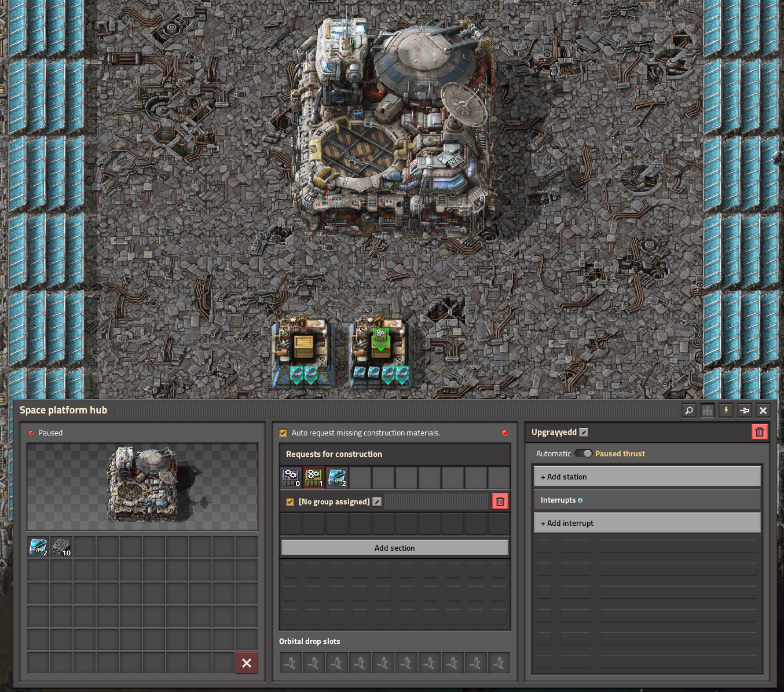
Task: Toggle Automatic / Paused thrust switch
Action: click(x=583, y=453)
